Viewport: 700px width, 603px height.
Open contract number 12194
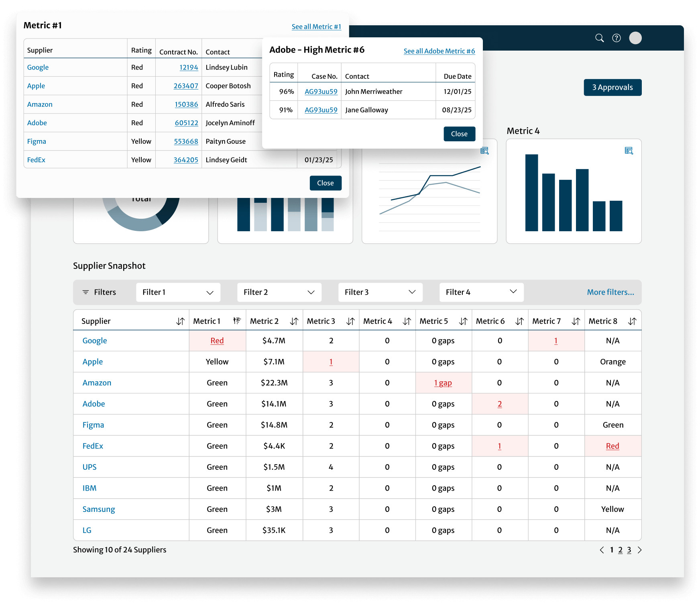point(189,67)
